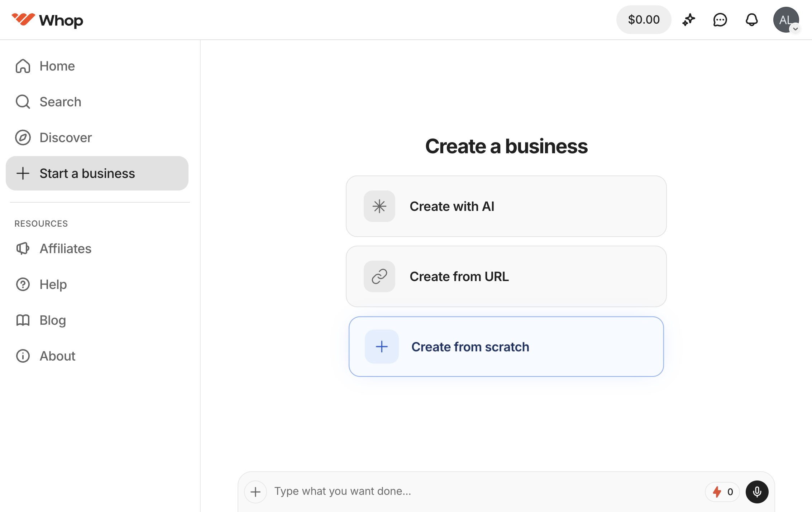
Task: Start voice input with microphone button
Action: 757,492
